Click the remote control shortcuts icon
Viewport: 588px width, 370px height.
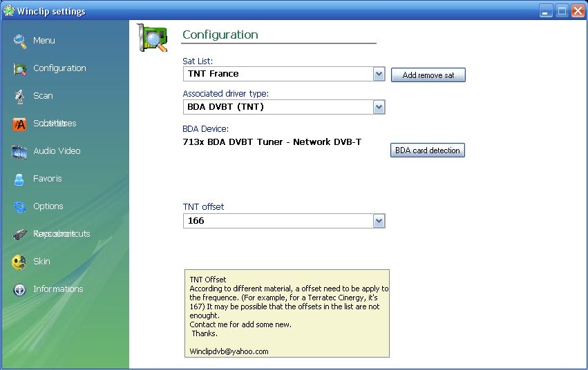click(19, 235)
